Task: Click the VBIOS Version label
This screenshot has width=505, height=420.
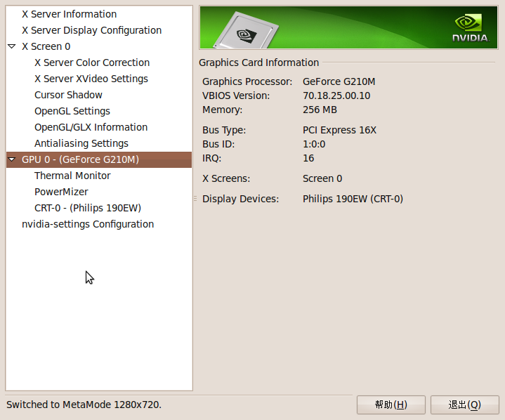Action: point(236,96)
